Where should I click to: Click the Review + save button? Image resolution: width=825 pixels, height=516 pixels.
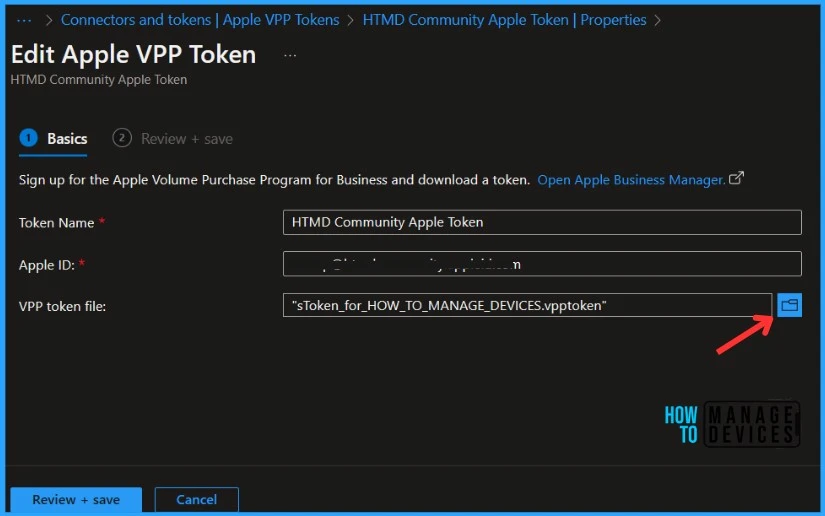[x=76, y=499]
